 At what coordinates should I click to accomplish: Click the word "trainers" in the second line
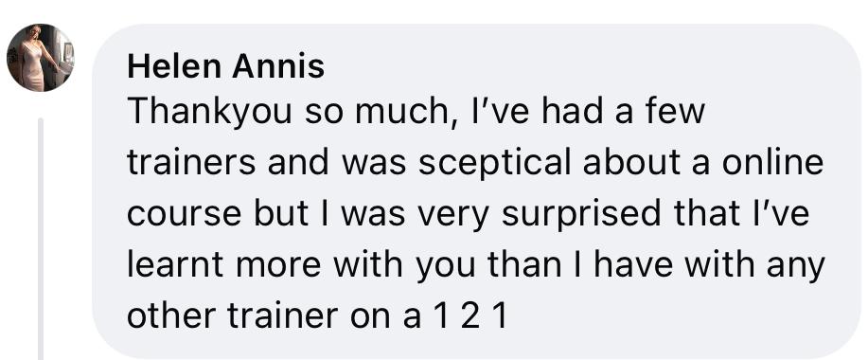(191, 163)
